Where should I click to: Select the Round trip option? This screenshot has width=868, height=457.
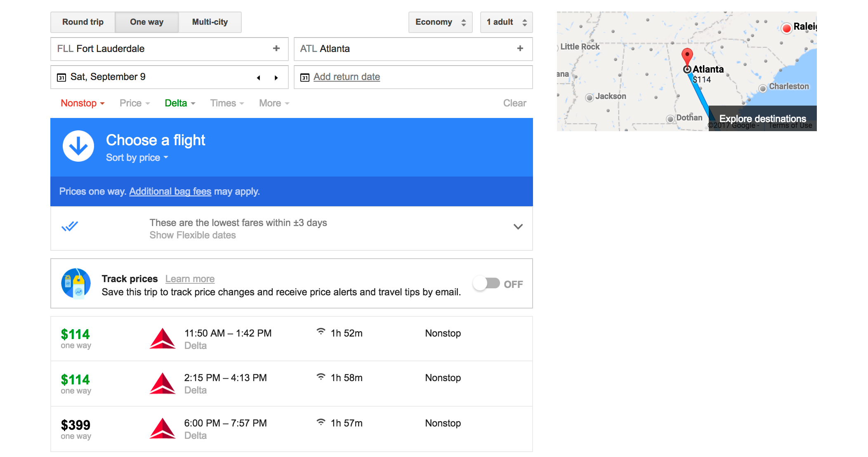pyautogui.click(x=83, y=22)
